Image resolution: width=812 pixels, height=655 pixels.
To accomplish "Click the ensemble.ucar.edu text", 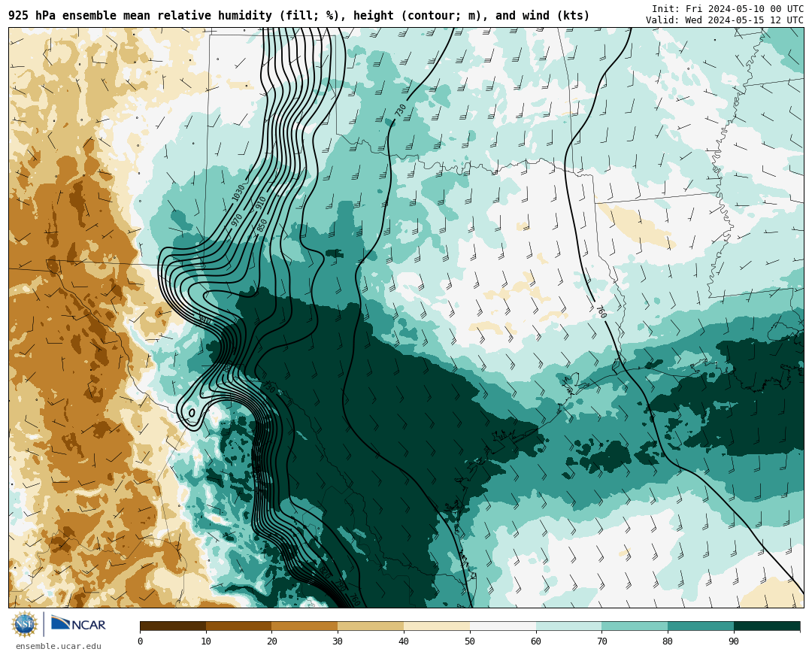I will (59, 646).
